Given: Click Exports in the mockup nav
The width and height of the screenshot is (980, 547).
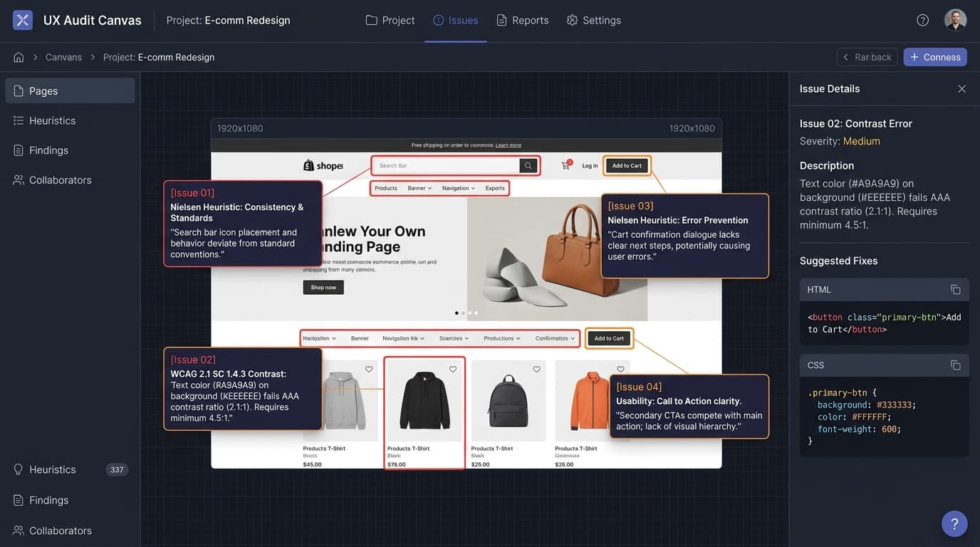Looking at the screenshot, I should coord(495,189).
